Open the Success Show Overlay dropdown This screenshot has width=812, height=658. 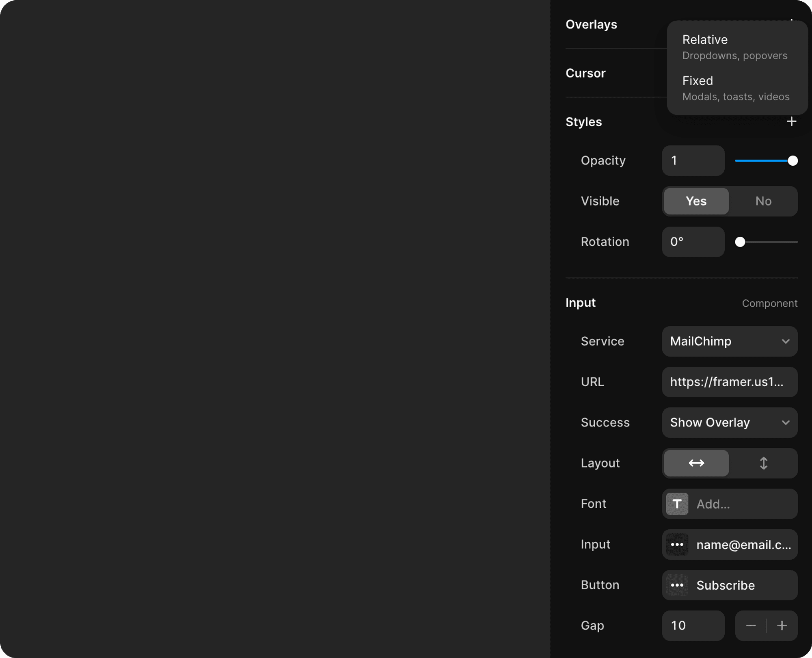point(730,422)
